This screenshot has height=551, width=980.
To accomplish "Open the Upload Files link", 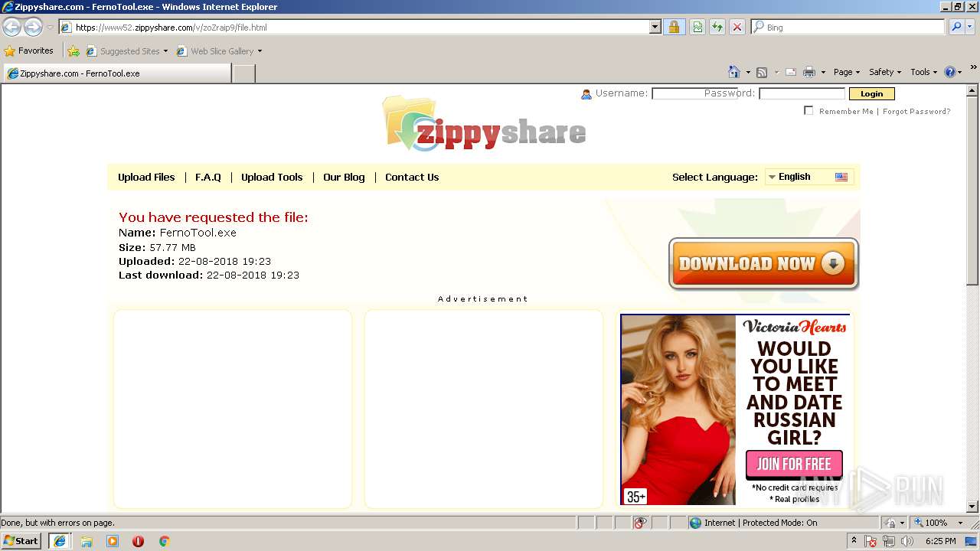I will (x=146, y=177).
